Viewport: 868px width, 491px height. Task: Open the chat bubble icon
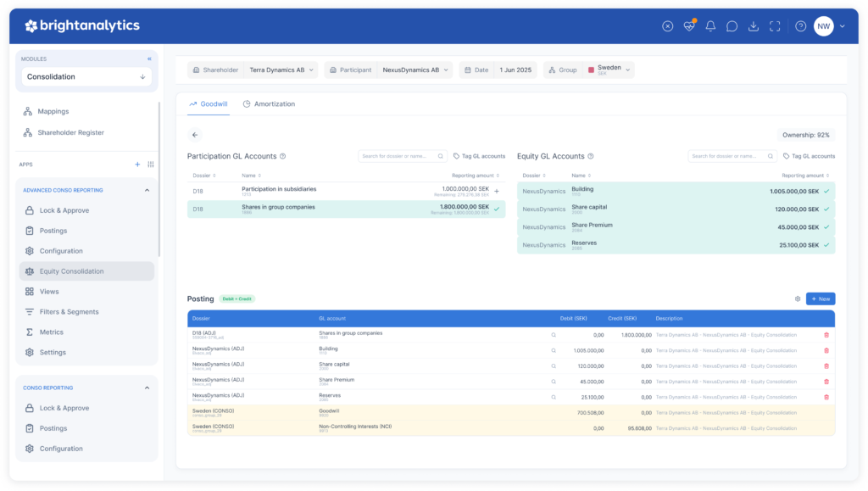[732, 26]
